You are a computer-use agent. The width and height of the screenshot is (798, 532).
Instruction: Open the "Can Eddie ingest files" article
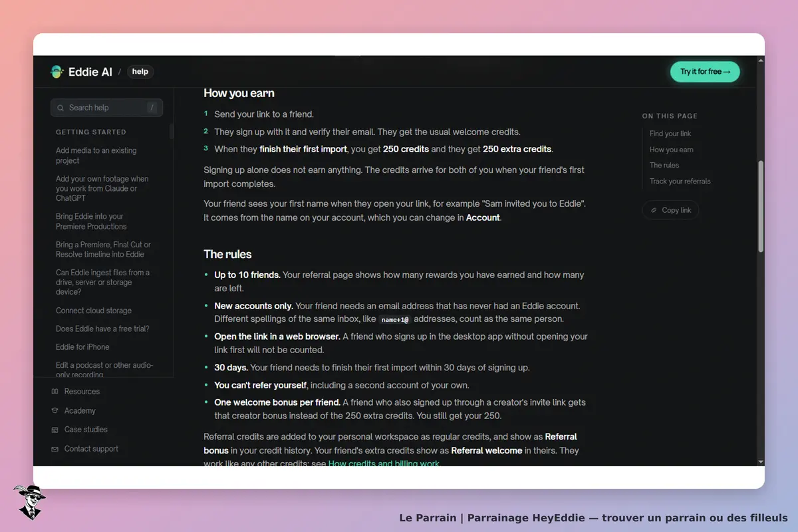coord(103,282)
